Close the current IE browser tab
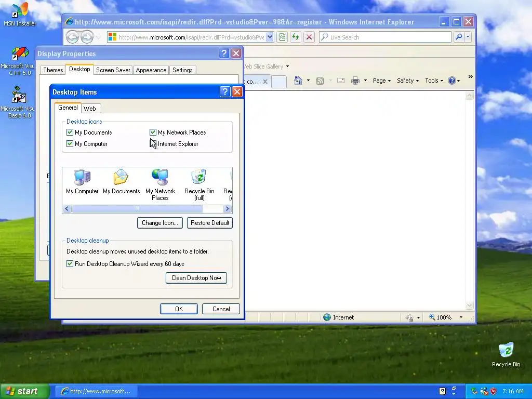Viewport: 532px width, 399px height. (x=265, y=82)
